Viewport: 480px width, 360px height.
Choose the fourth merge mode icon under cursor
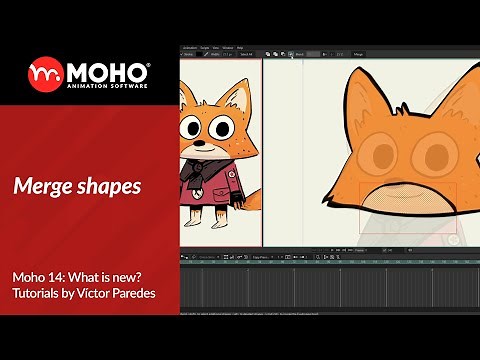click(291, 54)
